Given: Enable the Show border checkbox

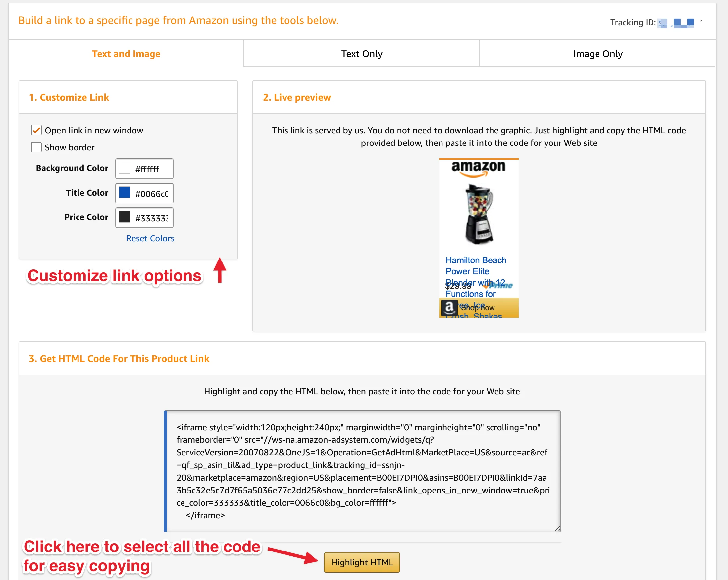Looking at the screenshot, I should point(36,147).
